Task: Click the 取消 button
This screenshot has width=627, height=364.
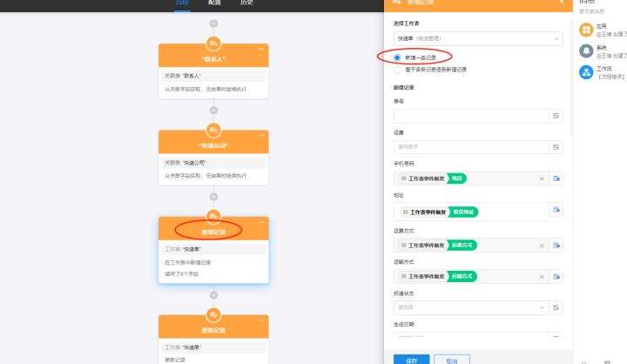Action: pyautogui.click(x=452, y=360)
